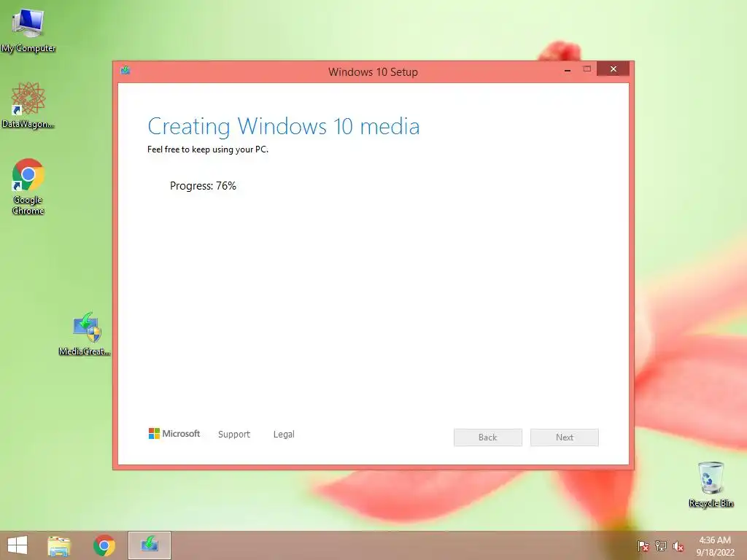Viewport: 747px width, 560px height.
Task: Select Windows 10 Setup taskbar button
Action: [149, 545]
